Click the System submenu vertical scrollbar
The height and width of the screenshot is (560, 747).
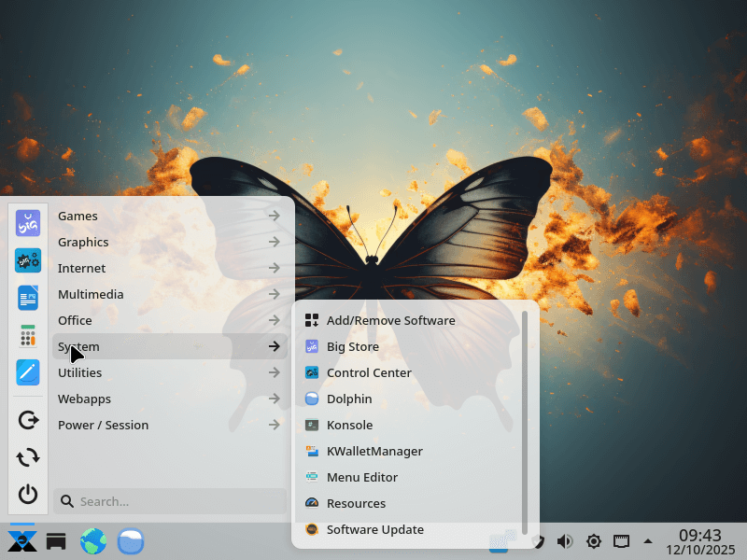pos(525,420)
